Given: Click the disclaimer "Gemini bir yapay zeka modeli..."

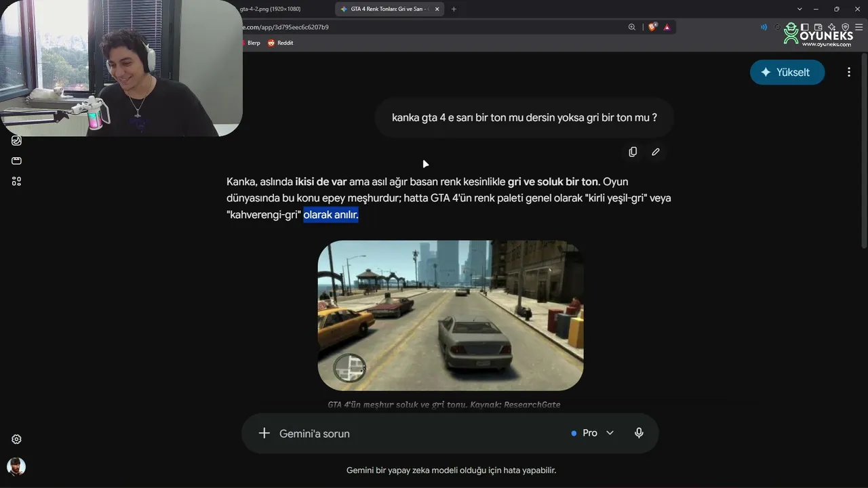Looking at the screenshot, I should coord(451,470).
